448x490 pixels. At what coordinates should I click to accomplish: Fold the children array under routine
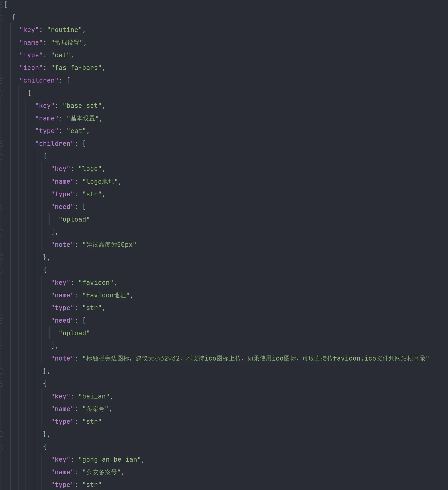click(x=1, y=80)
